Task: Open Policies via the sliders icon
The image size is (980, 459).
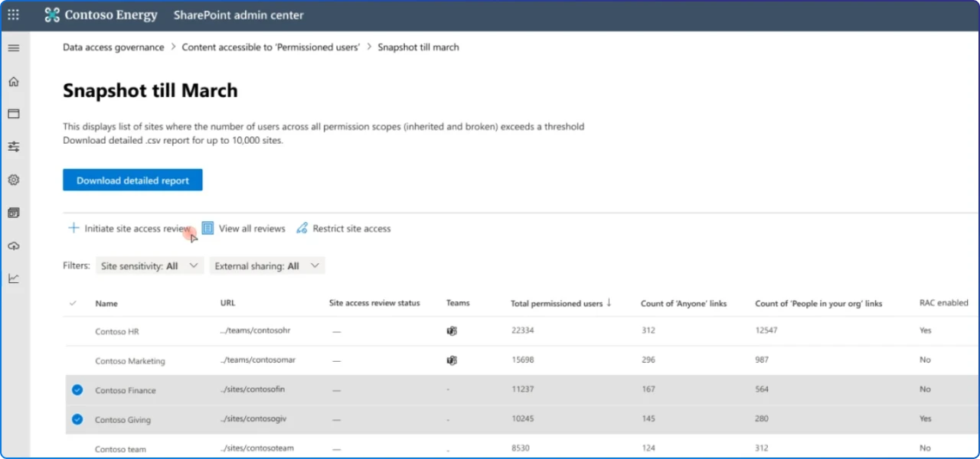Action: (13, 146)
